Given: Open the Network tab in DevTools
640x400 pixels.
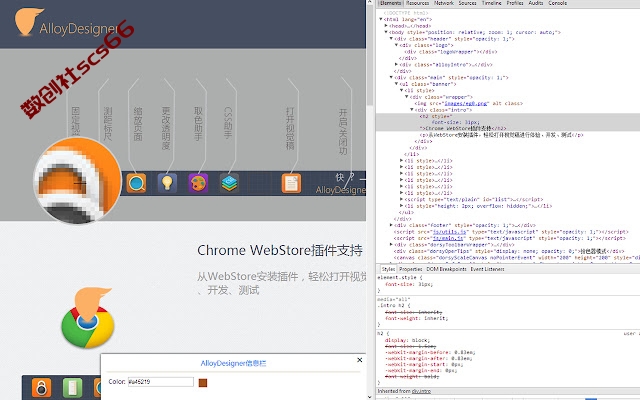Looking at the screenshot, I should 444,3.
